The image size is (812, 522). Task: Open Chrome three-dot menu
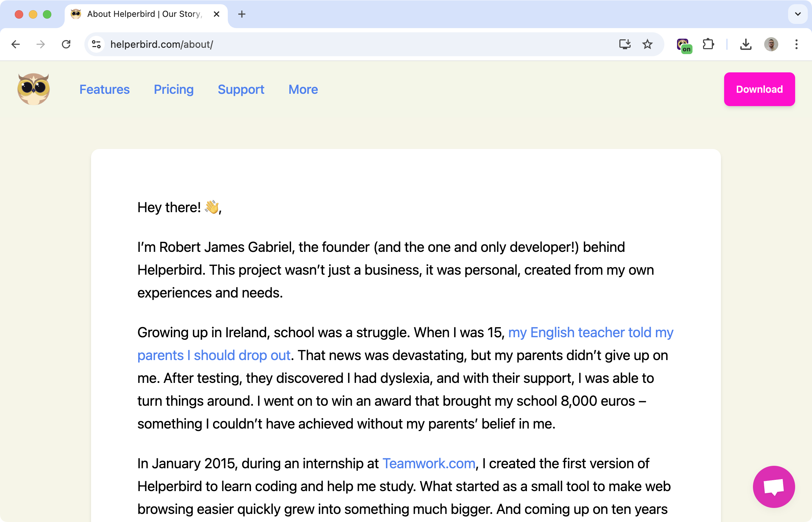click(796, 45)
